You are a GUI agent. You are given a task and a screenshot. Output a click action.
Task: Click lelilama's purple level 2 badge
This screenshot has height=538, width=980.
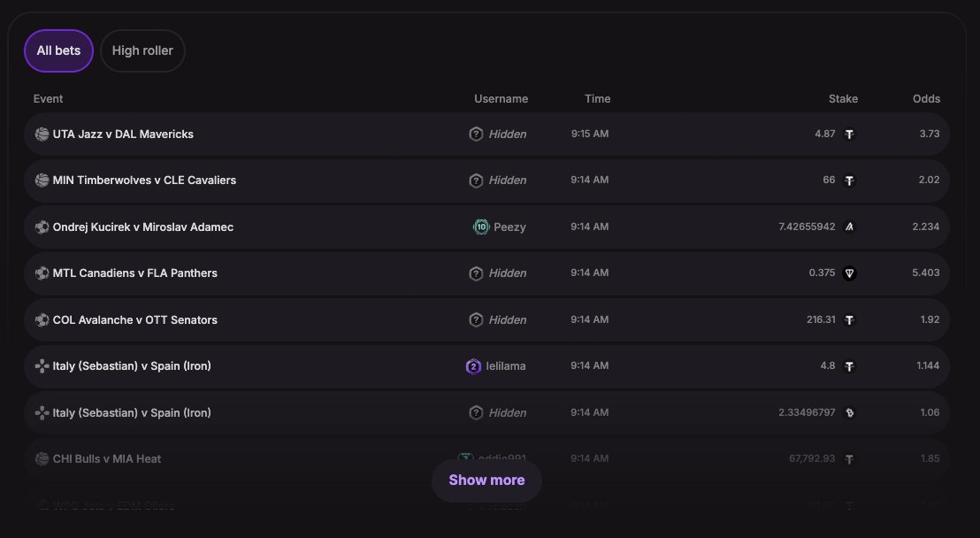click(x=473, y=366)
